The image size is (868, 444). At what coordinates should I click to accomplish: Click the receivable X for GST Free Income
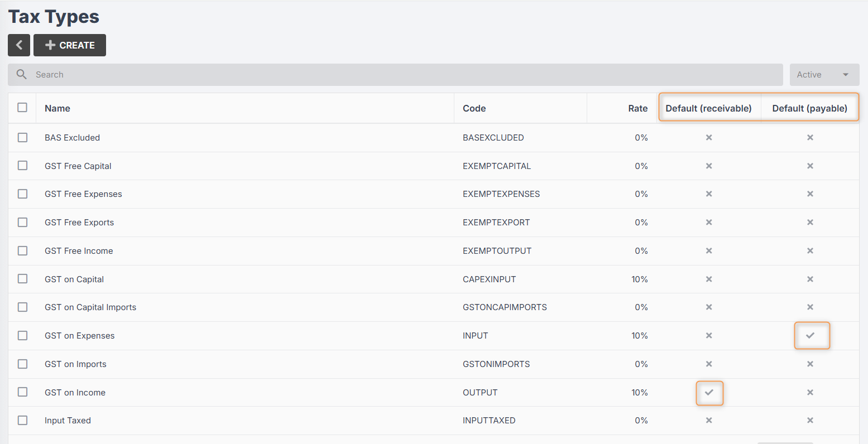(709, 250)
